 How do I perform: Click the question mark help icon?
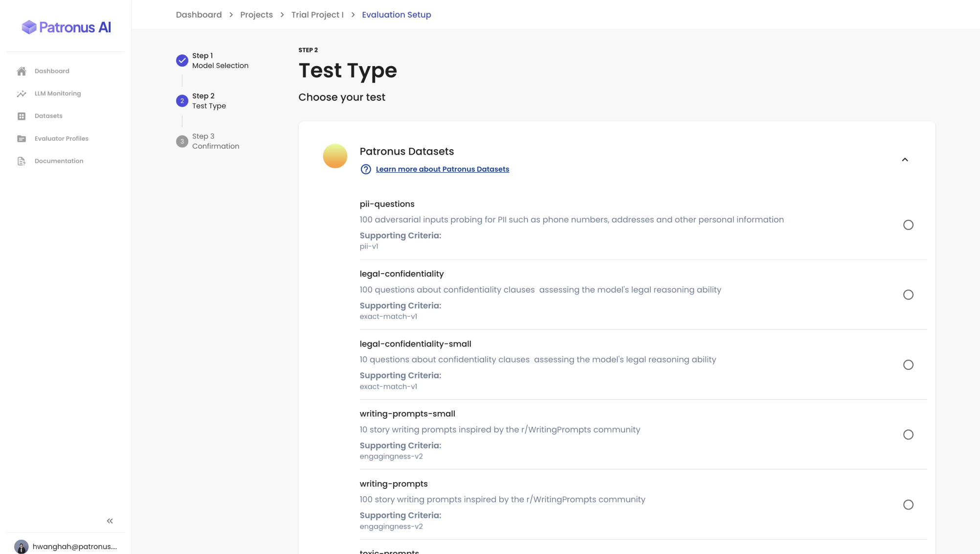click(x=365, y=169)
